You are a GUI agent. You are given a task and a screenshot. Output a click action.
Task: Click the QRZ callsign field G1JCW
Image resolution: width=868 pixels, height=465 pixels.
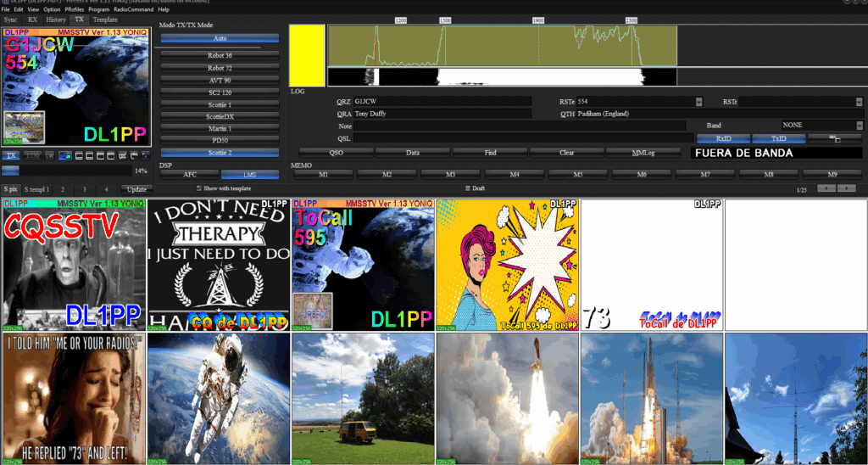(x=442, y=102)
